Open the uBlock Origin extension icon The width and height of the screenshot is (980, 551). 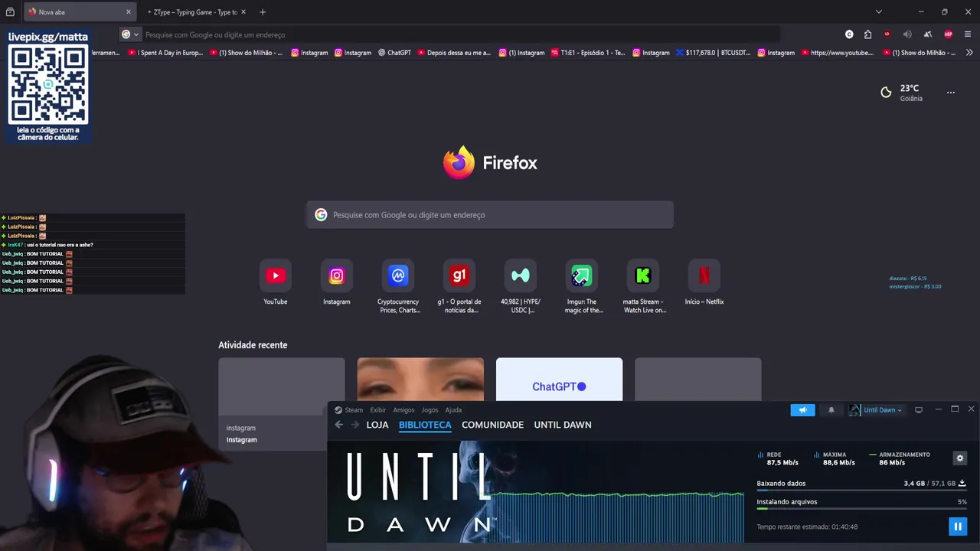[887, 34]
